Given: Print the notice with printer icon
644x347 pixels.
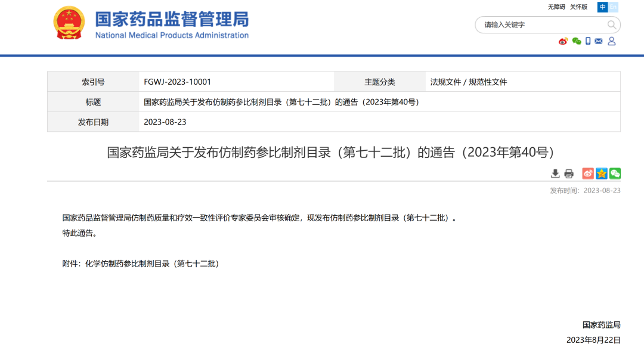Looking at the screenshot, I should click(569, 173).
